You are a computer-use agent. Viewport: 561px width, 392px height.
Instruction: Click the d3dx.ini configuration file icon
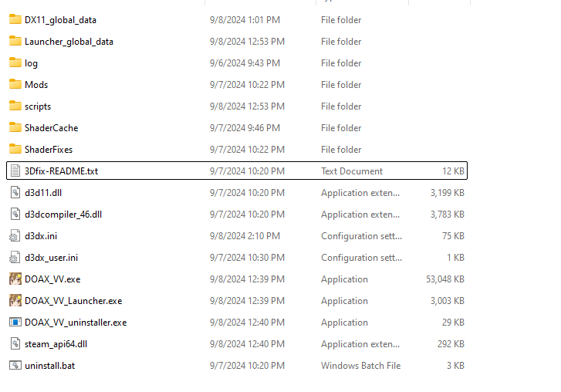[x=15, y=236]
